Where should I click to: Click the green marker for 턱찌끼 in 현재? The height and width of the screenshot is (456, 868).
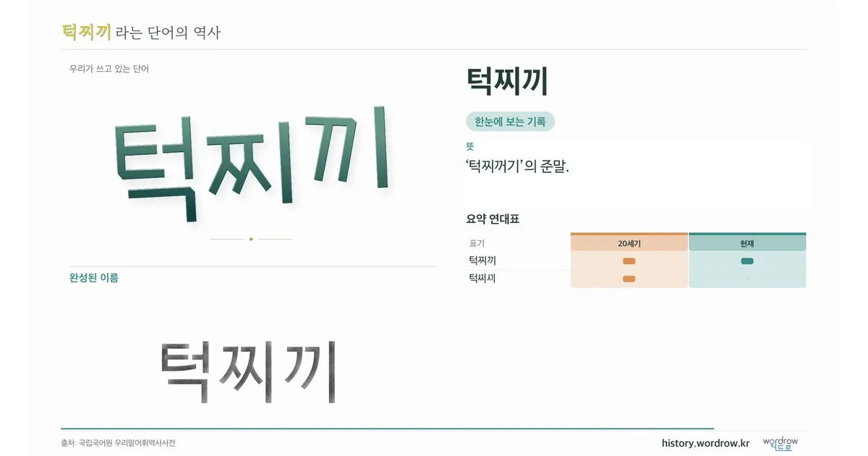(747, 261)
